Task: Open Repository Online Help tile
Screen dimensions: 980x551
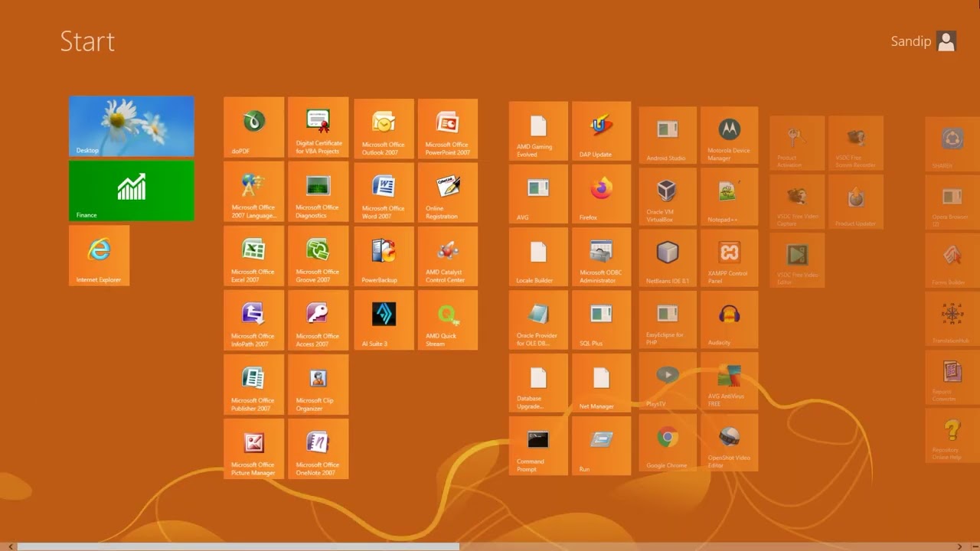Action: click(x=952, y=435)
